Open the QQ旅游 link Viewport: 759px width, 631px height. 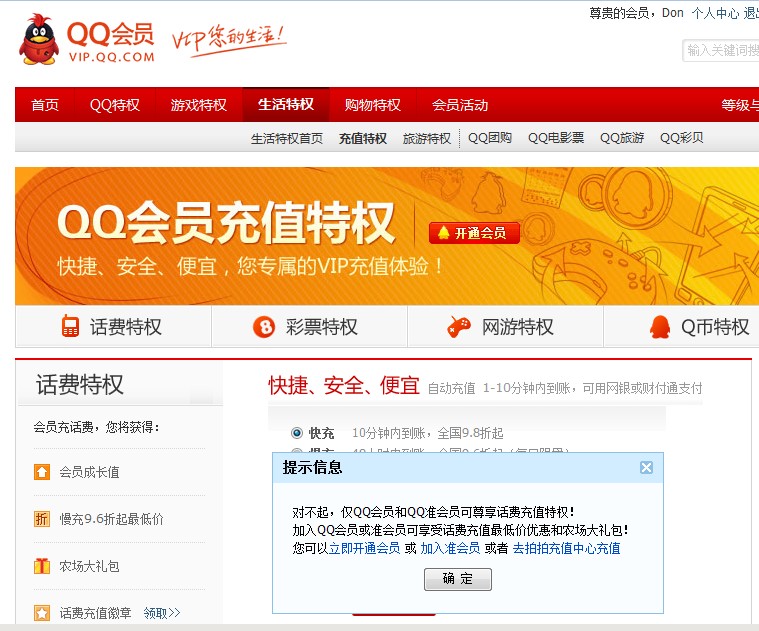pyautogui.click(x=622, y=138)
